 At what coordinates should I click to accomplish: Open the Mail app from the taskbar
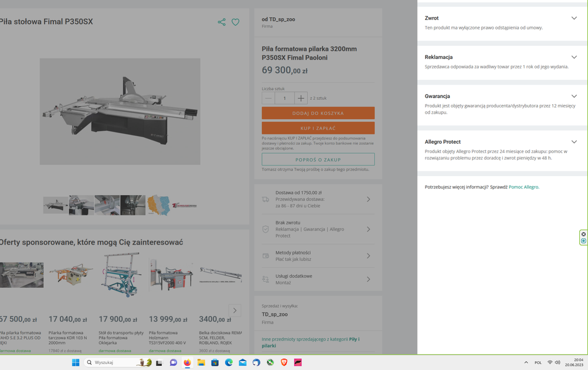pos(242,362)
